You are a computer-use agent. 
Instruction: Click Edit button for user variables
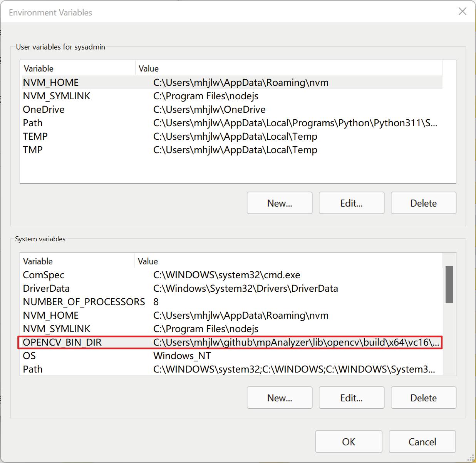click(x=351, y=203)
